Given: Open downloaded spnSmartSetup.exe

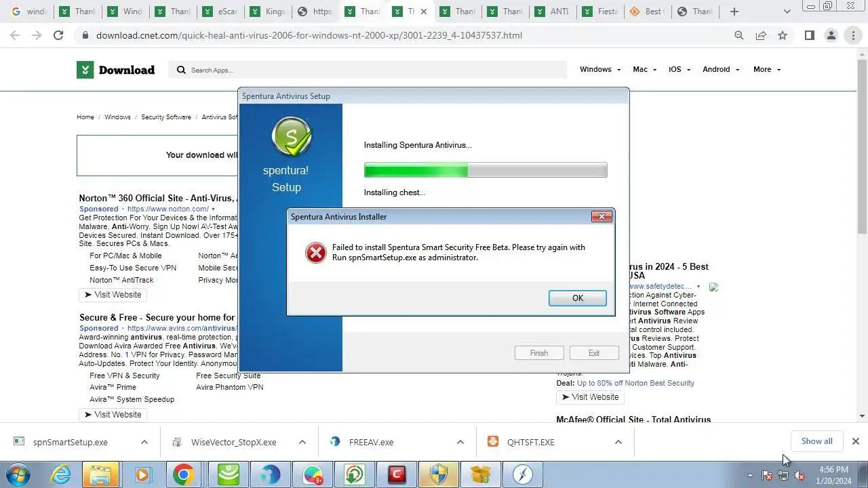Looking at the screenshot, I should pyautogui.click(x=70, y=442).
